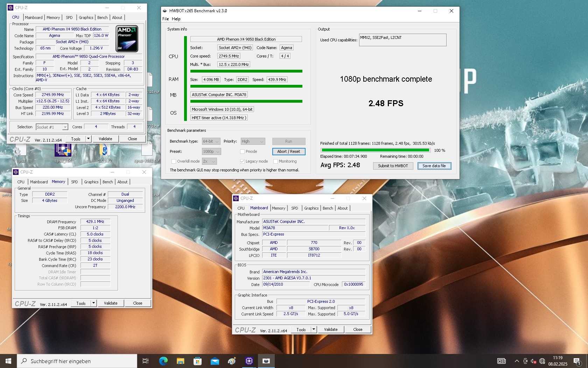Viewport: 588px width, 368px height.
Task: Click the Multiplier value x12.5 (6.25 - 12.5)
Action: pos(53,101)
